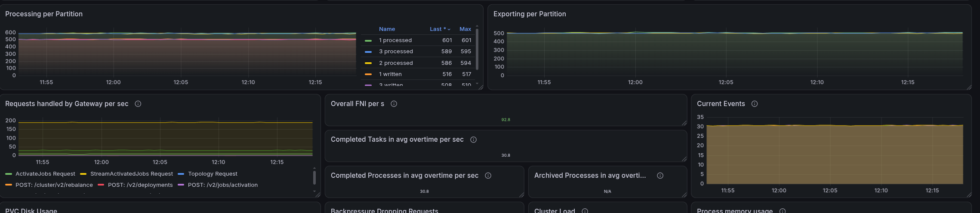
Task: Click resize corner of Current Events panel
Action: (x=969, y=195)
